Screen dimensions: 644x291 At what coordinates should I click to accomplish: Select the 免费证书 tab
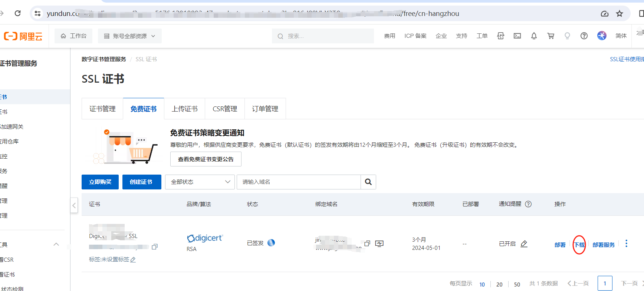[x=144, y=109]
